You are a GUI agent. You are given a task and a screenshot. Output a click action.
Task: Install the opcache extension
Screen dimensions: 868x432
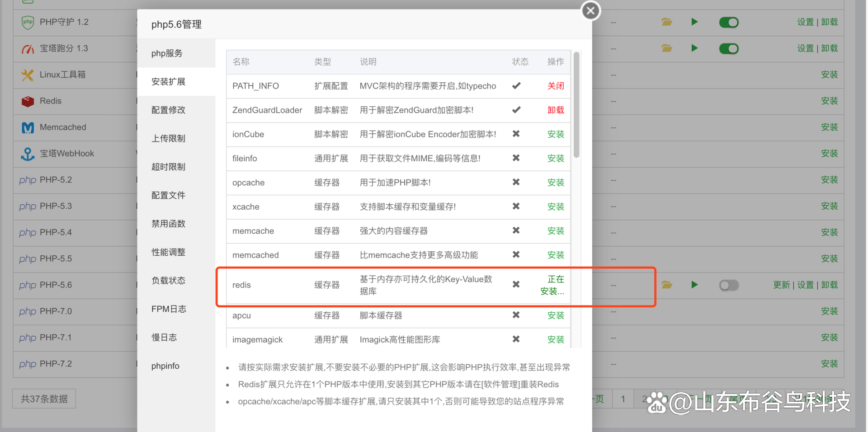coord(556,183)
